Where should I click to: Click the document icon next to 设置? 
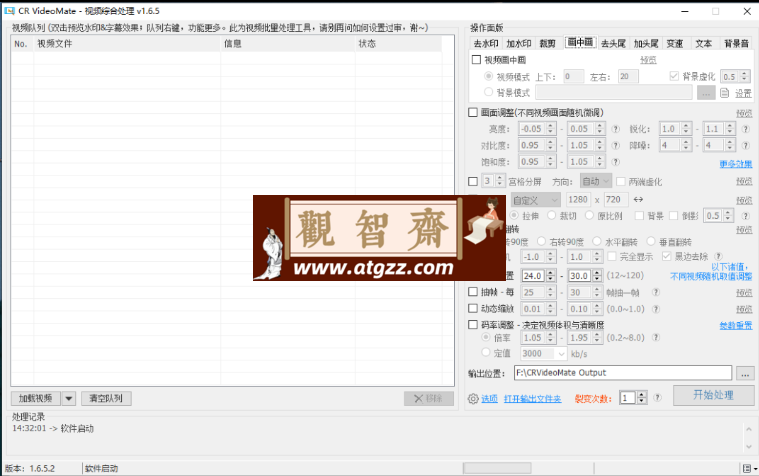[725, 93]
